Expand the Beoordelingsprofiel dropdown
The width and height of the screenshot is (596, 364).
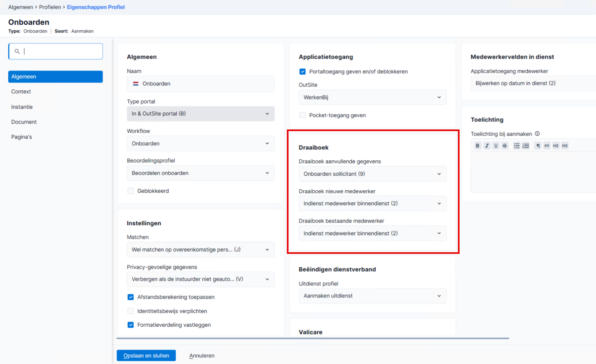pos(201,173)
